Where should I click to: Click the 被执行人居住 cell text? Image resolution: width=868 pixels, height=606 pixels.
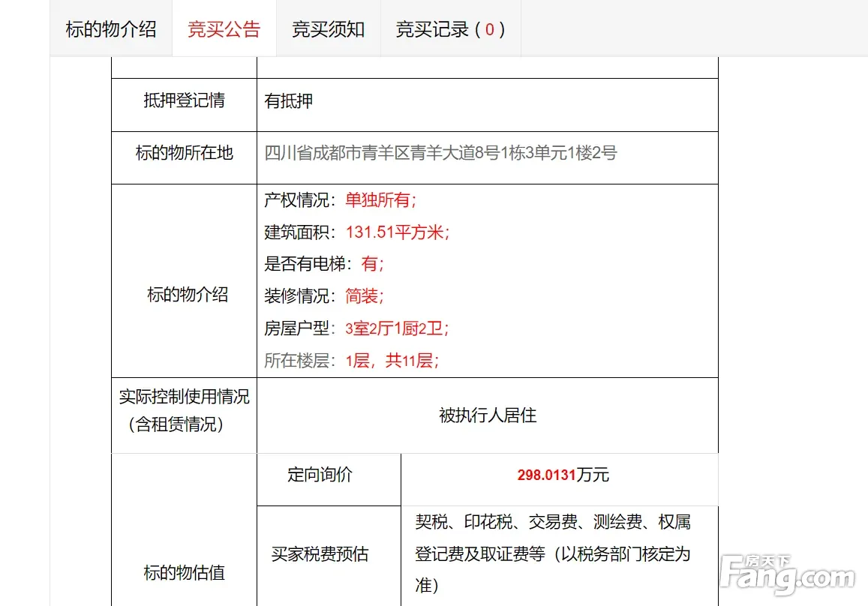(x=488, y=415)
